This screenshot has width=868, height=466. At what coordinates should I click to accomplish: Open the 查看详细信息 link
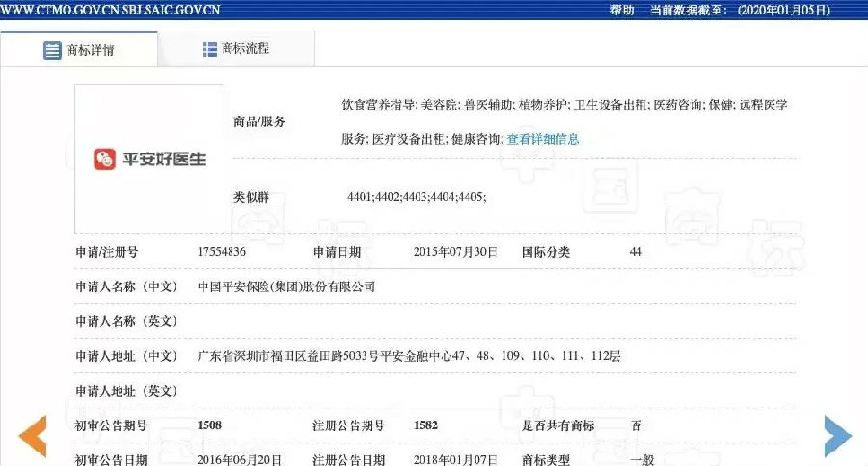542,139
